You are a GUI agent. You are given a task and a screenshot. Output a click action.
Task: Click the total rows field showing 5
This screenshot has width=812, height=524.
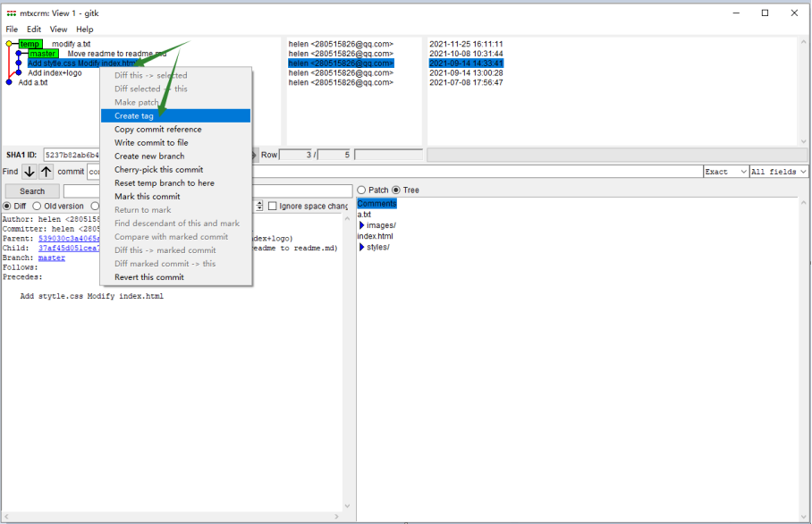point(334,155)
